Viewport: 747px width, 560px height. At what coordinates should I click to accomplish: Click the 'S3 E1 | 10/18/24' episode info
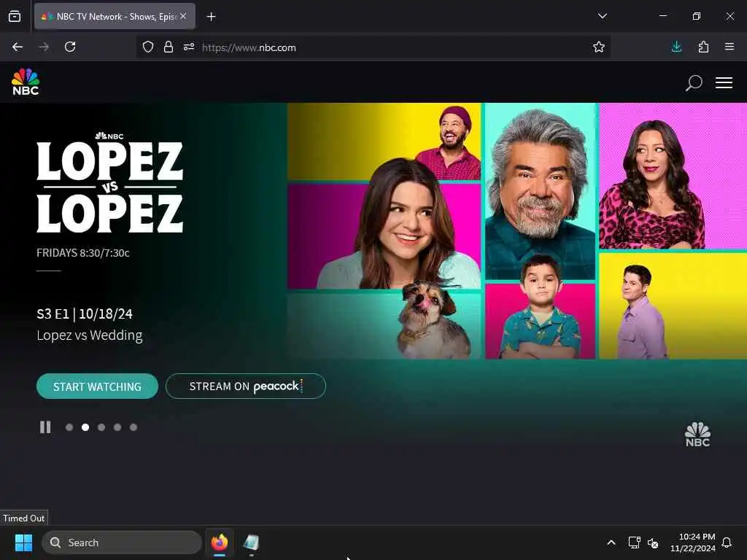pos(85,314)
